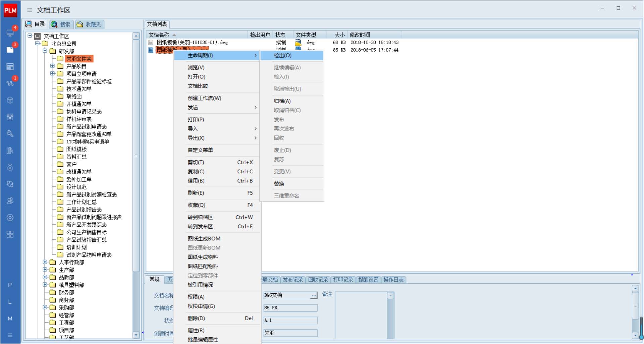
Task: Switch to the 搜索 search tab
Action: (61, 24)
